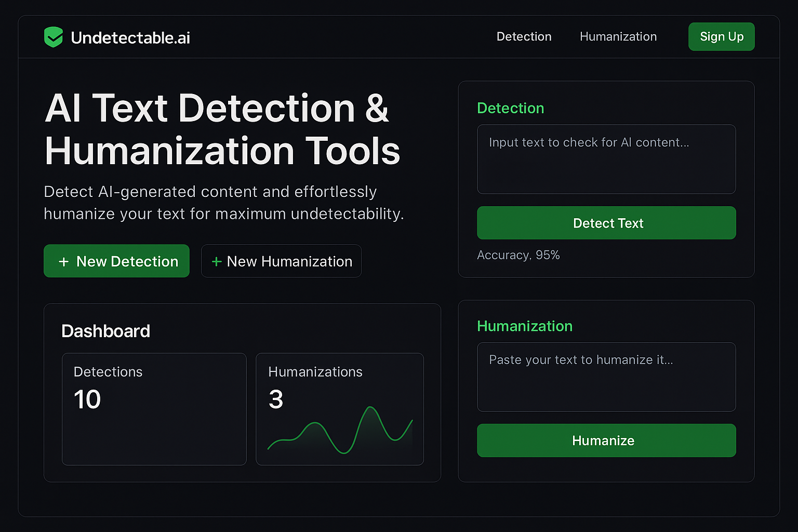Click the Sign Up button
The image size is (798, 532).
click(x=722, y=36)
